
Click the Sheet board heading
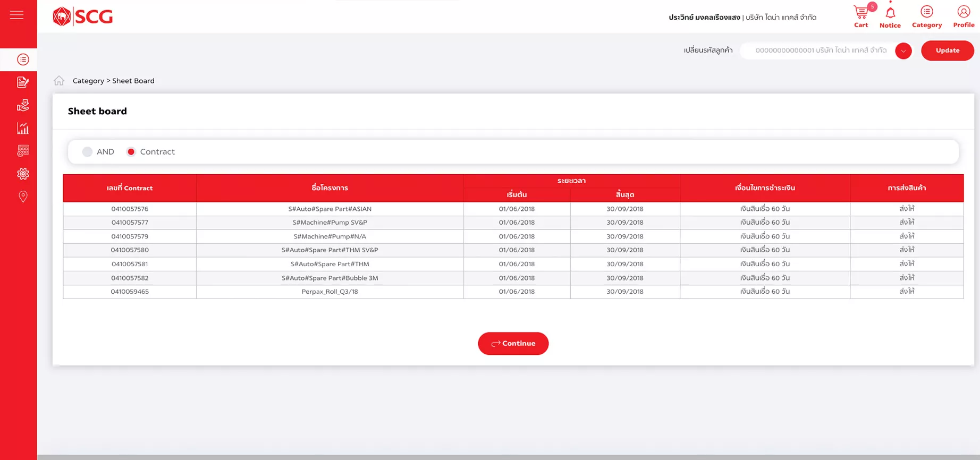(97, 111)
